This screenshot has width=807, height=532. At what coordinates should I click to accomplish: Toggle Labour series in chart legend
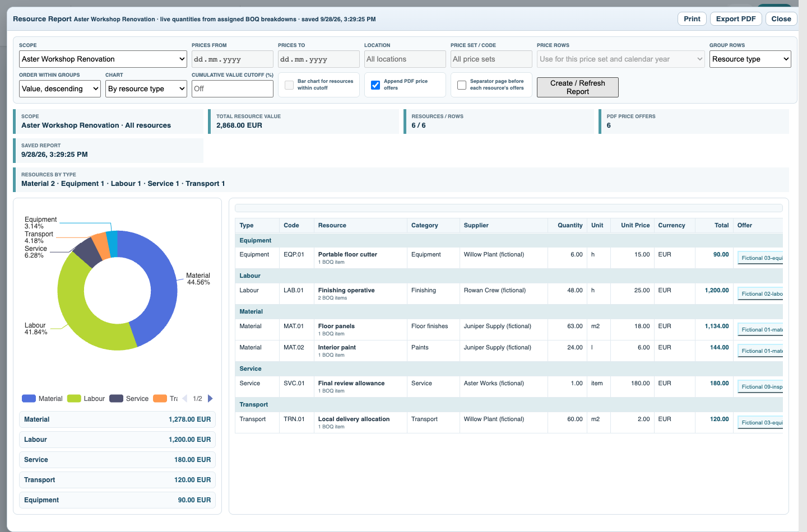point(86,399)
